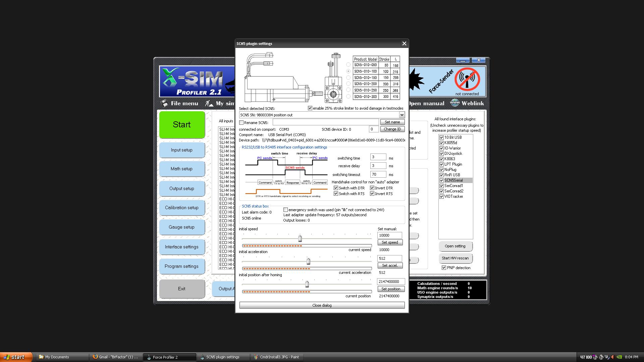The height and width of the screenshot is (362, 644).
Task: Click initial position after homing slider thumb
Action: [x=307, y=284]
